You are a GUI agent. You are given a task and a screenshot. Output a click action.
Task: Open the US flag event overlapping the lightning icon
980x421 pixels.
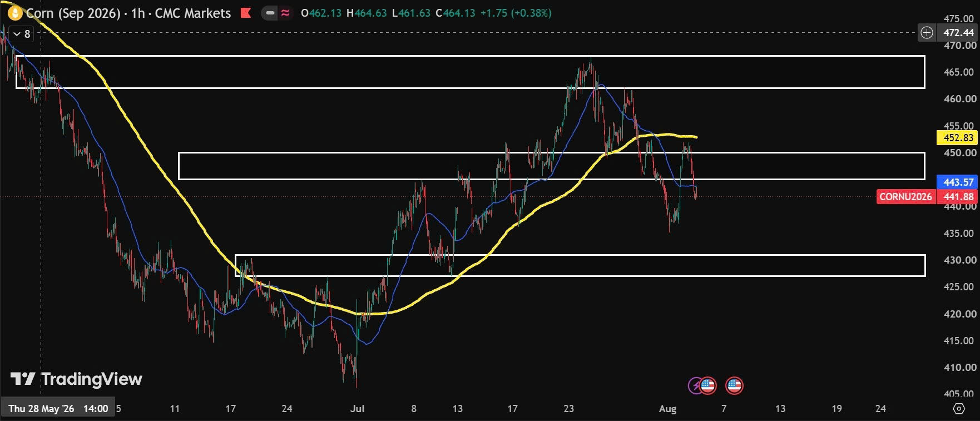point(708,385)
